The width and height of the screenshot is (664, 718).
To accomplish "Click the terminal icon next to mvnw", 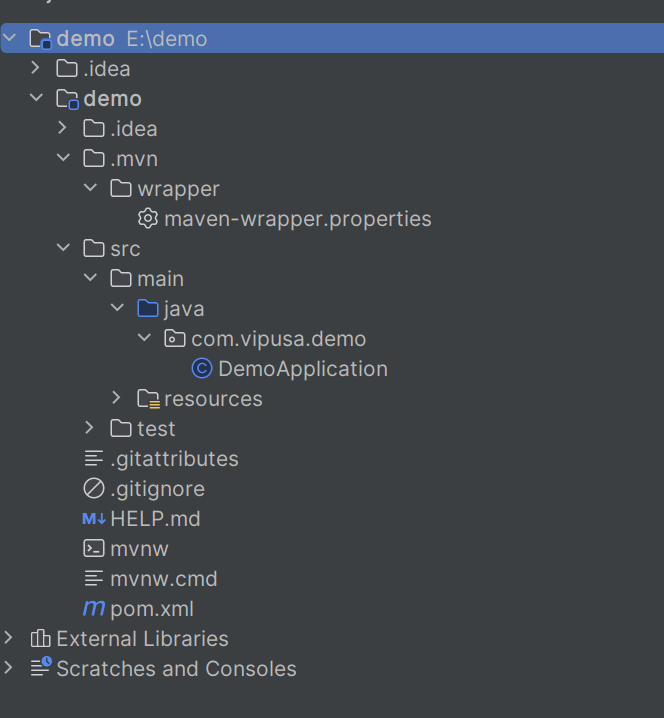I will [x=94, y=549].
